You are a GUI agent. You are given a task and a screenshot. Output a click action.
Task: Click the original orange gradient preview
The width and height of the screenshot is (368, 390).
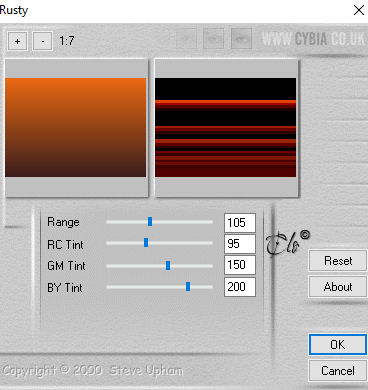point(76,127)
